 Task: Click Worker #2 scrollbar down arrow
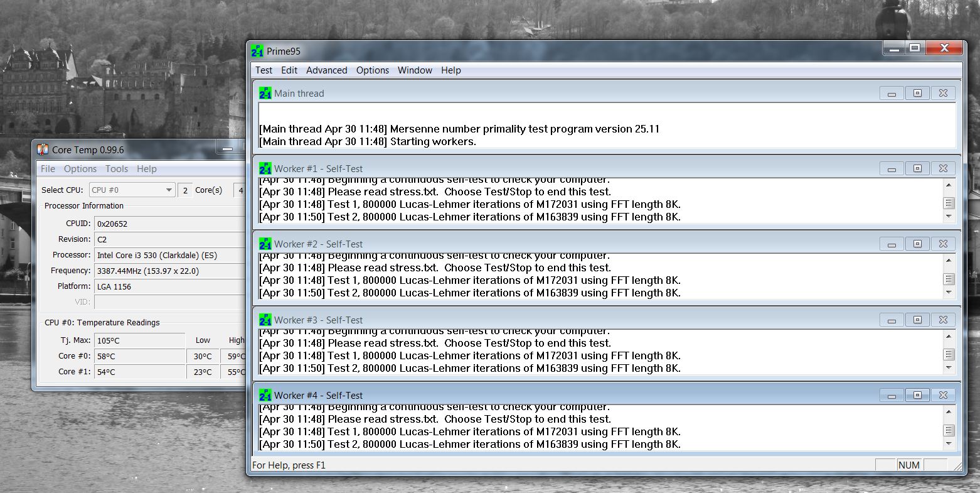[x=949, y=292]
